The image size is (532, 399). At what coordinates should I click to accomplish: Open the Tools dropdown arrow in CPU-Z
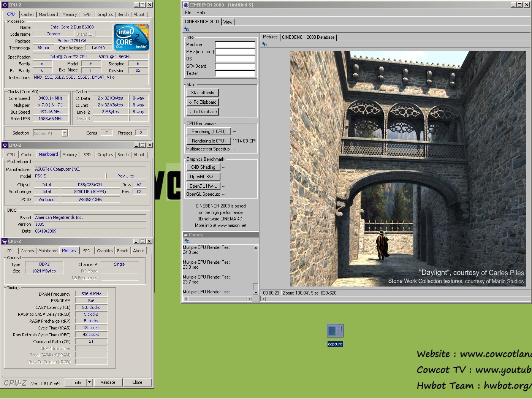[90, 382]
